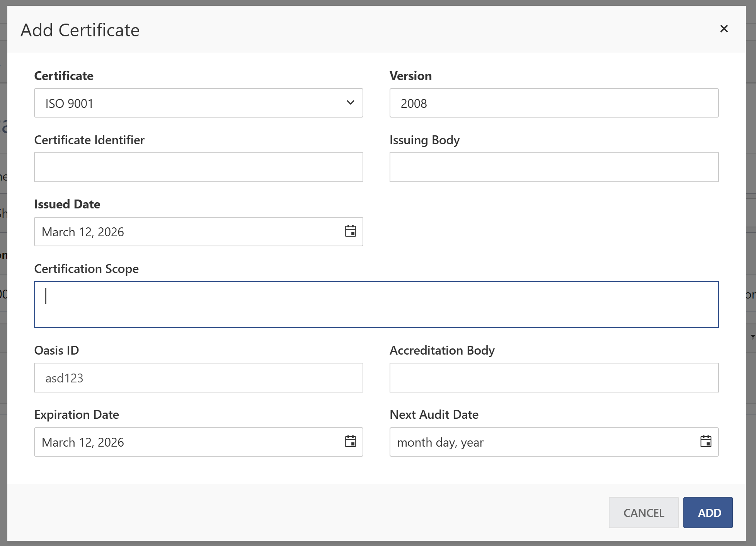Click the Issued Date label
The height and width of the screenshot is (546, 756).
pyautogui.click(x=67, y=204)
